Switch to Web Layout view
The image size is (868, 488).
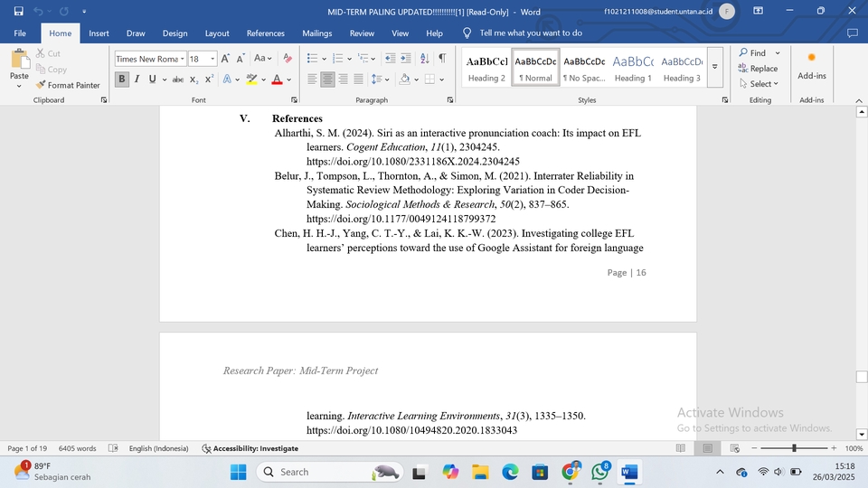734,448
